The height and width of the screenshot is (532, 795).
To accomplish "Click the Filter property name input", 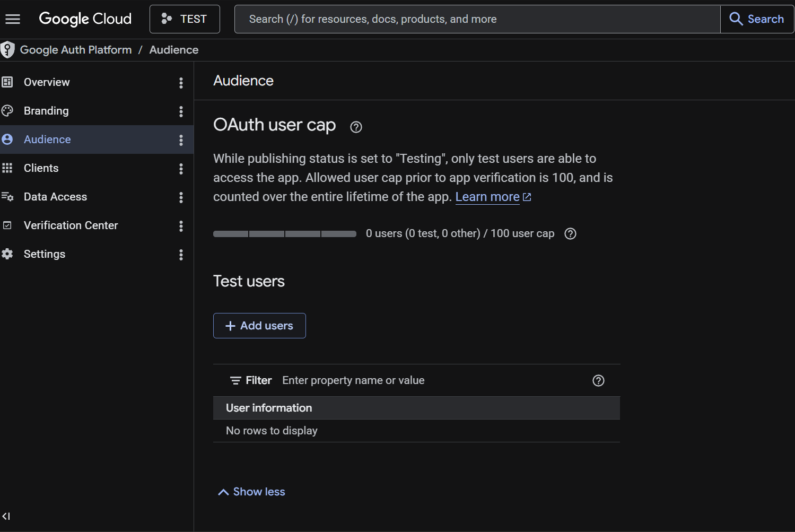I will [432, 380].
